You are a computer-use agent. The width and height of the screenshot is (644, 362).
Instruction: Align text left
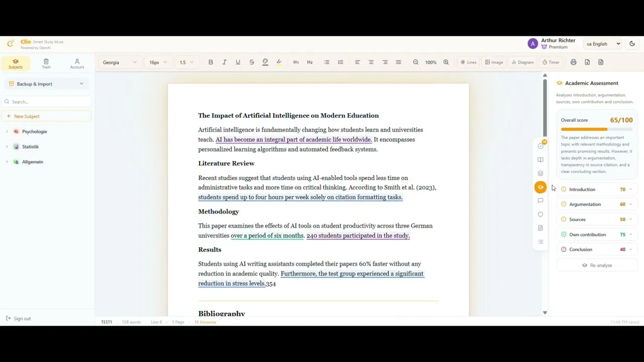357,62
